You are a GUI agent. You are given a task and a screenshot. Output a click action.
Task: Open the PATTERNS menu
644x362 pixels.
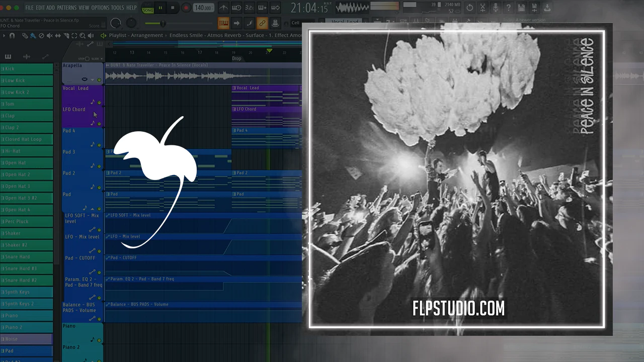pos(67,8)
